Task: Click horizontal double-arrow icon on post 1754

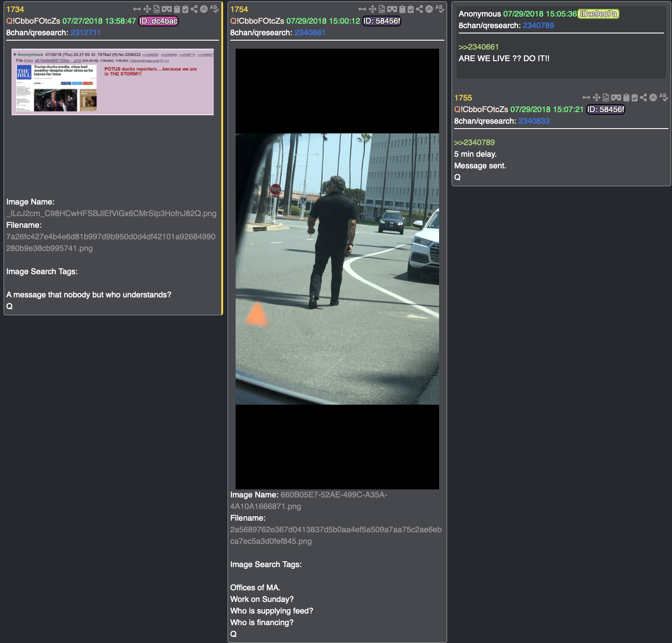Action: tap(362, 9)
